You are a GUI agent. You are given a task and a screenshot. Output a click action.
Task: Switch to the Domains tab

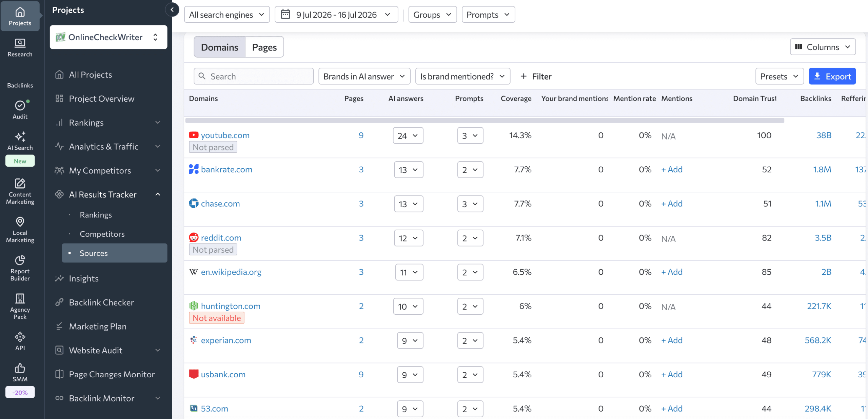coord(220,47)
